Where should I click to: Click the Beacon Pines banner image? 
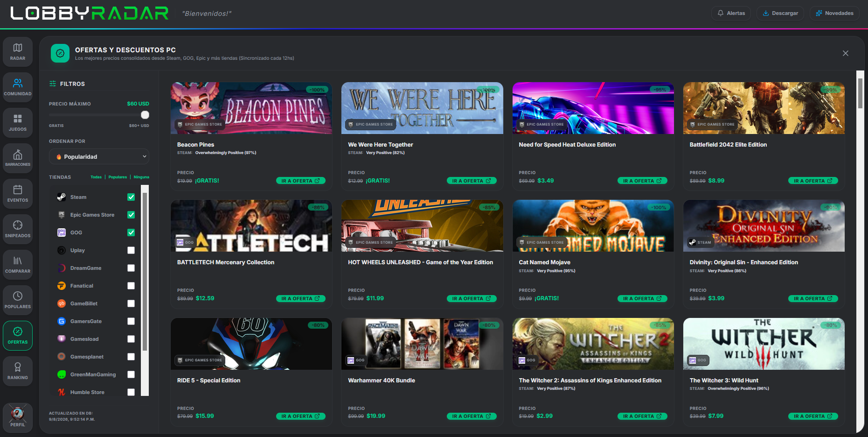pyautogui.click(x=251, y=108)
